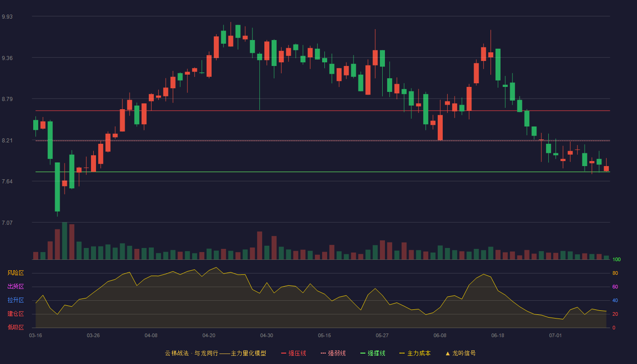This screenshot has width=637, height=364.
Task: Click the 100 indicator axis value
Action: pos(617,260)
